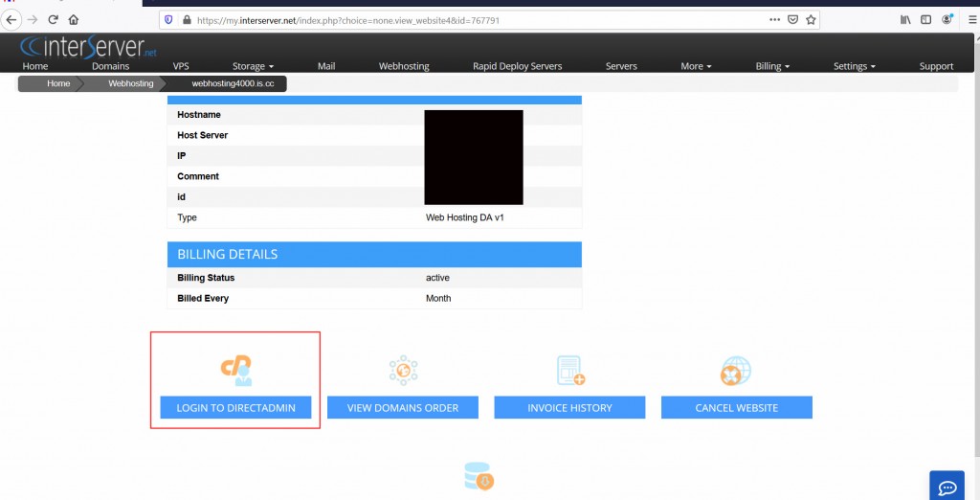Click the IP row label
Viewport: 980px width, 500px height.
(x=182, y=156)
